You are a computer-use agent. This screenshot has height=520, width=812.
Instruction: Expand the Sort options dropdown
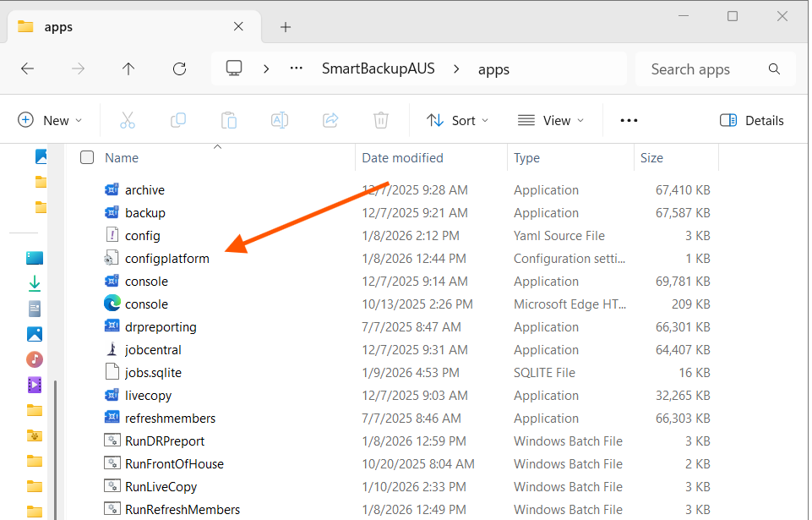[x=457, y=120]
